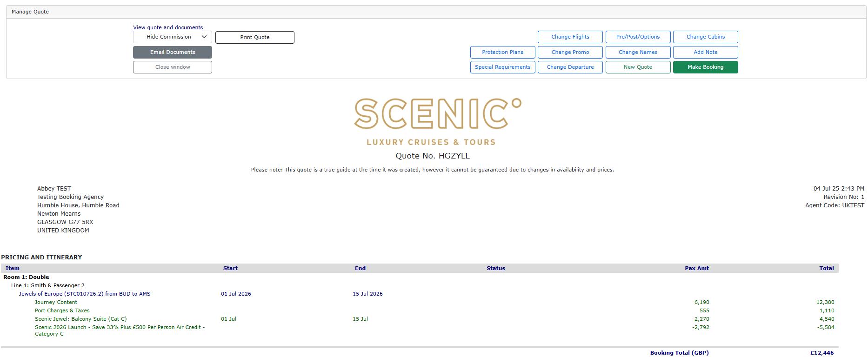Click the Scenic Luxury Cruises logo

coord(437,121)
